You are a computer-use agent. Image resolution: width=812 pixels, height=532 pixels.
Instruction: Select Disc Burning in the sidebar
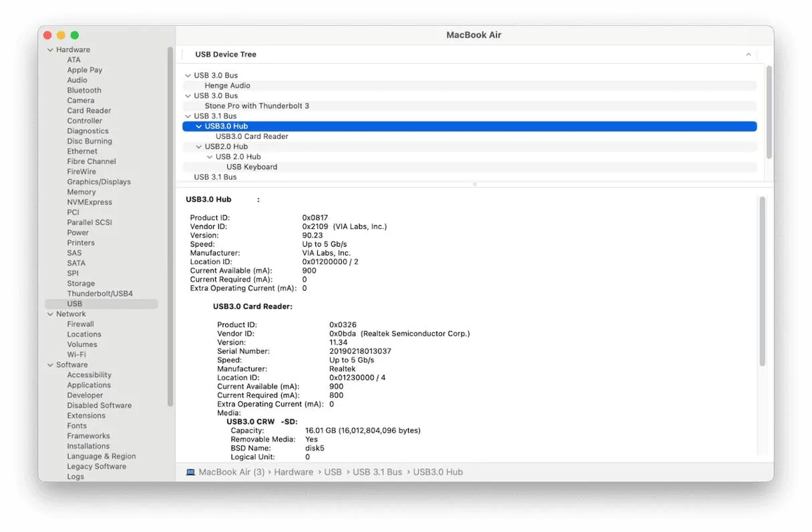point(89,142)
